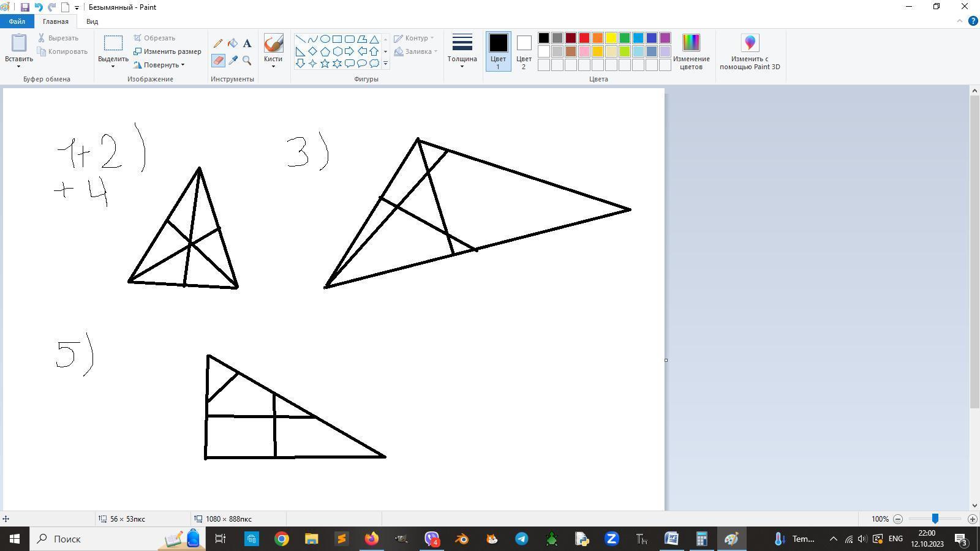This screenshot has height=551, width=980.
Task: Click the Вырезать cut button
Action: point(58,38)
